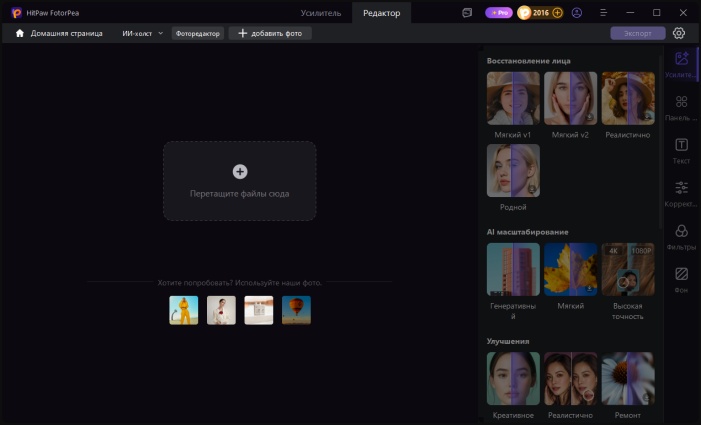Open the hamburger menu in title bar
701x425 pixels.
[x=603, y=13]
